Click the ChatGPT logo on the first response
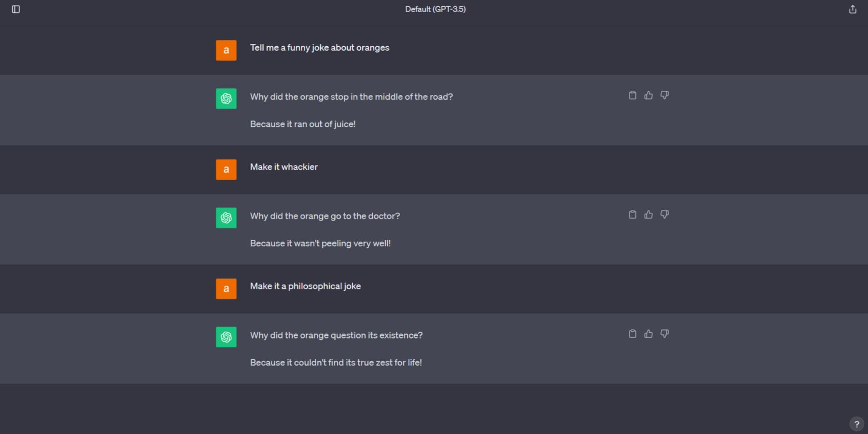The image size is (868, 434). (226, 98)
